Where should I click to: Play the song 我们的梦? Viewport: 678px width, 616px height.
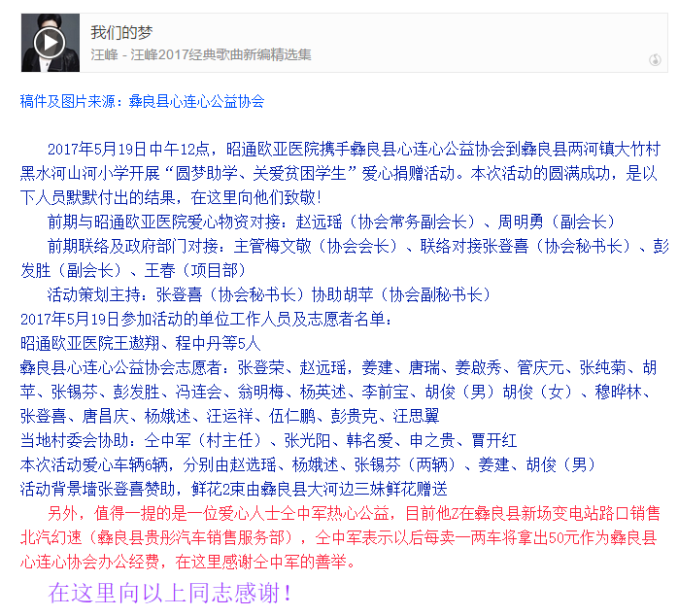point(50,43)
